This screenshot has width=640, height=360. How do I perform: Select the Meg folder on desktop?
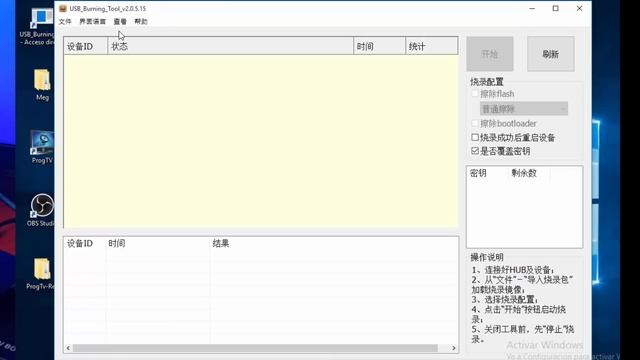[42, 85]
